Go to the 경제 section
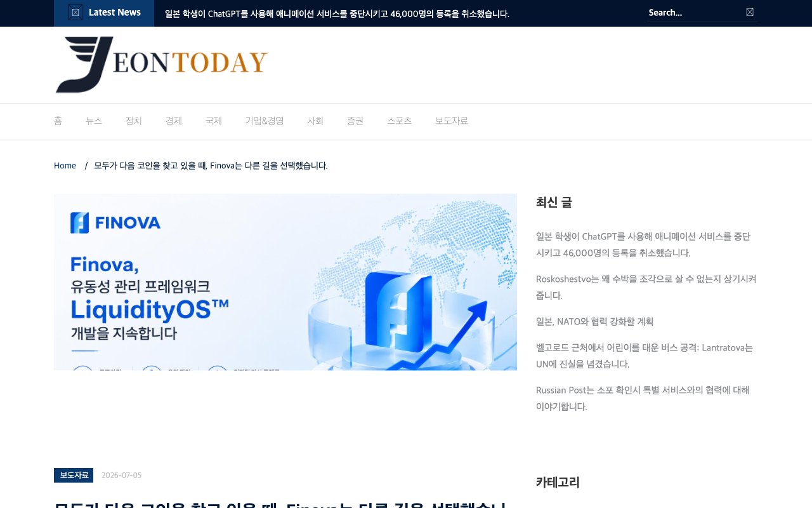This screenshot has height=508, width=812. pos(174,121)
